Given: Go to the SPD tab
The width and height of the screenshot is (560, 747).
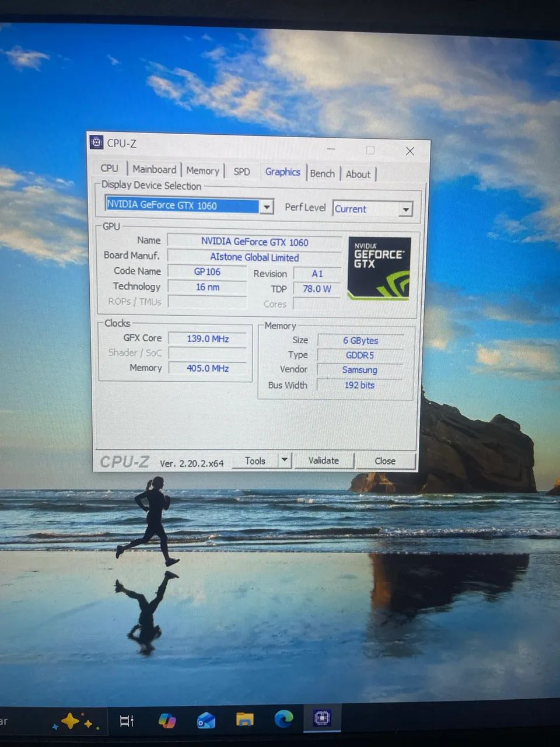Looking at the screenshot, I should (x=242, y=172).
